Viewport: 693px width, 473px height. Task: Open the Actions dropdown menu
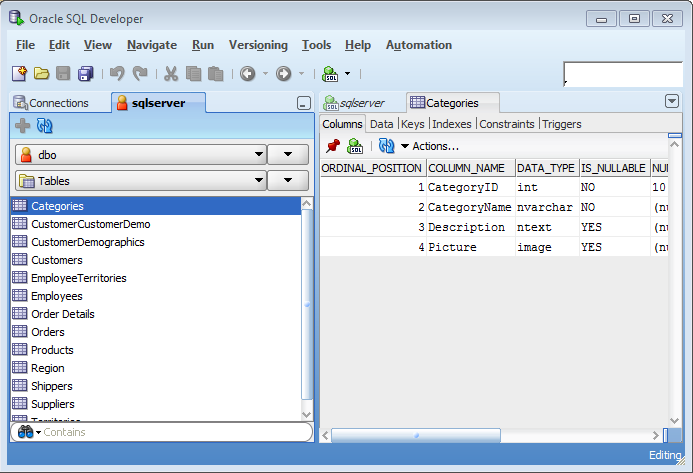(430, 146)
